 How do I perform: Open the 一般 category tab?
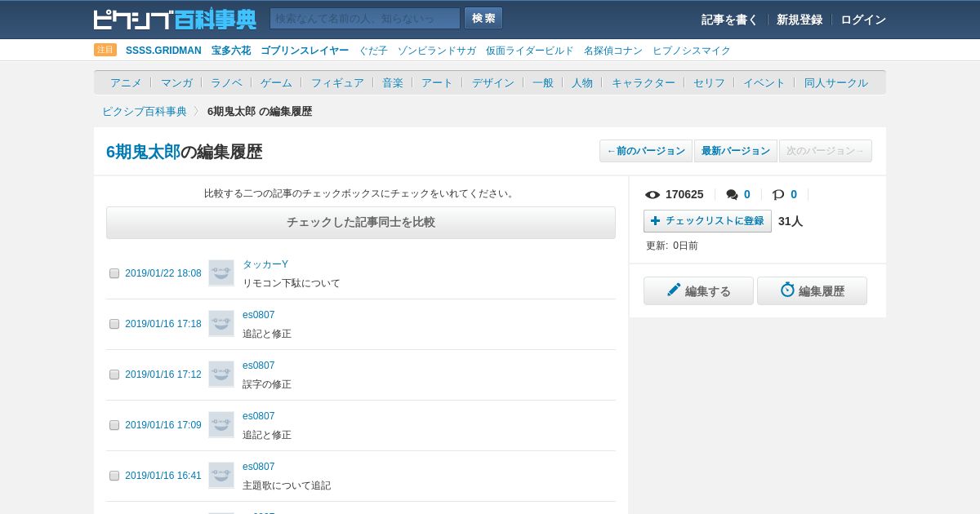tap(543, 82)
